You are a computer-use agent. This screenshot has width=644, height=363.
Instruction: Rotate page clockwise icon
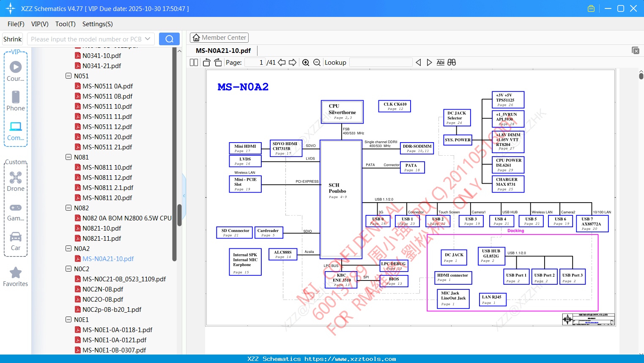coord(218,63)
